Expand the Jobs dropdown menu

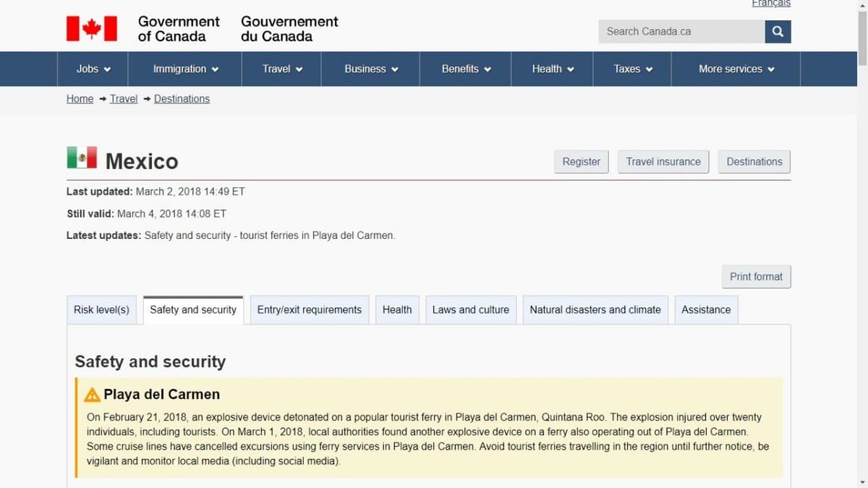coord(93,69)
